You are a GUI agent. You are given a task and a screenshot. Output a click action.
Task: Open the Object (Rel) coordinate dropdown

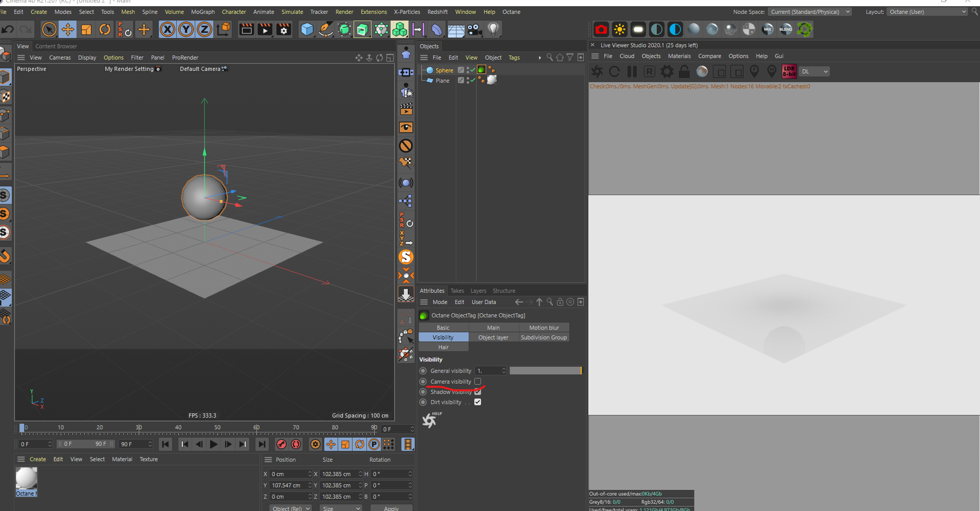pyautogui.click(x=291, y=508)
